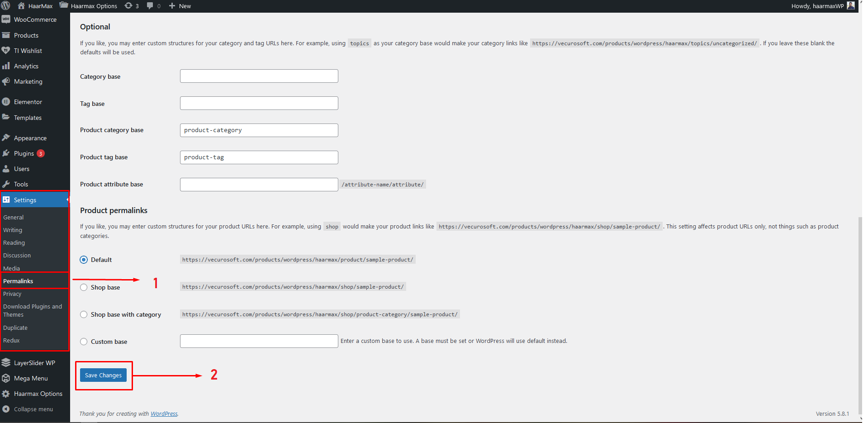This screenshot has height=423, width=868.
Task: Select Shop base with category radio
Action: pos(84,314)
